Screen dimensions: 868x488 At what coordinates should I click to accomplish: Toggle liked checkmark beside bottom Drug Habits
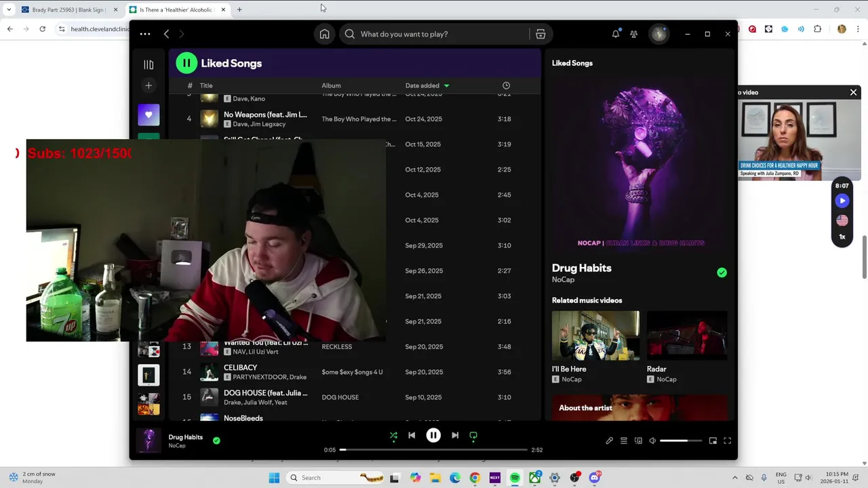click(x=216, y=441)
